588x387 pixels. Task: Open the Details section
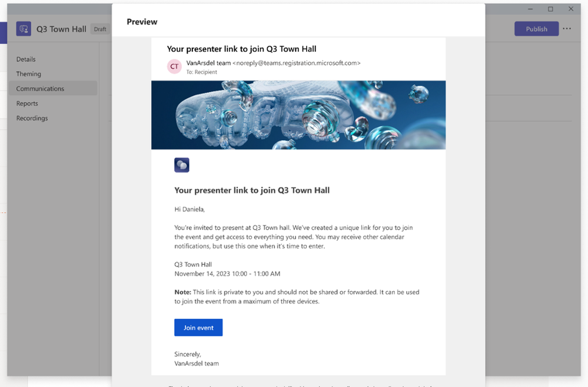click(26, 59)
